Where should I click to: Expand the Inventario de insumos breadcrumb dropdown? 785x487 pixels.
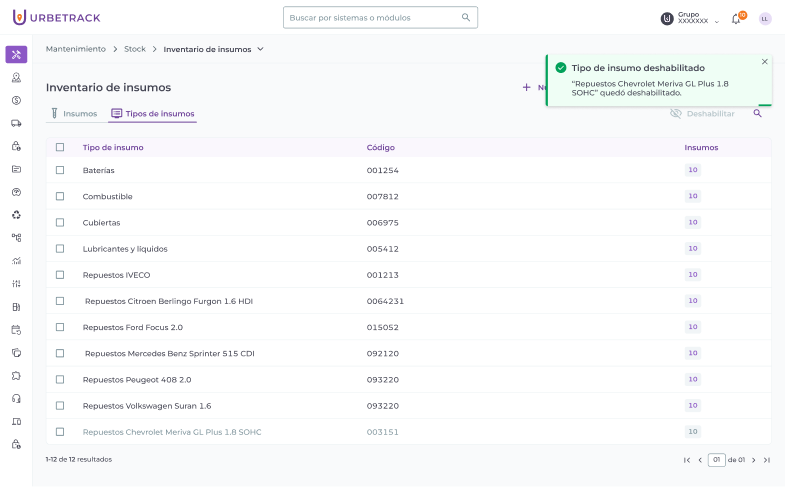261,48
